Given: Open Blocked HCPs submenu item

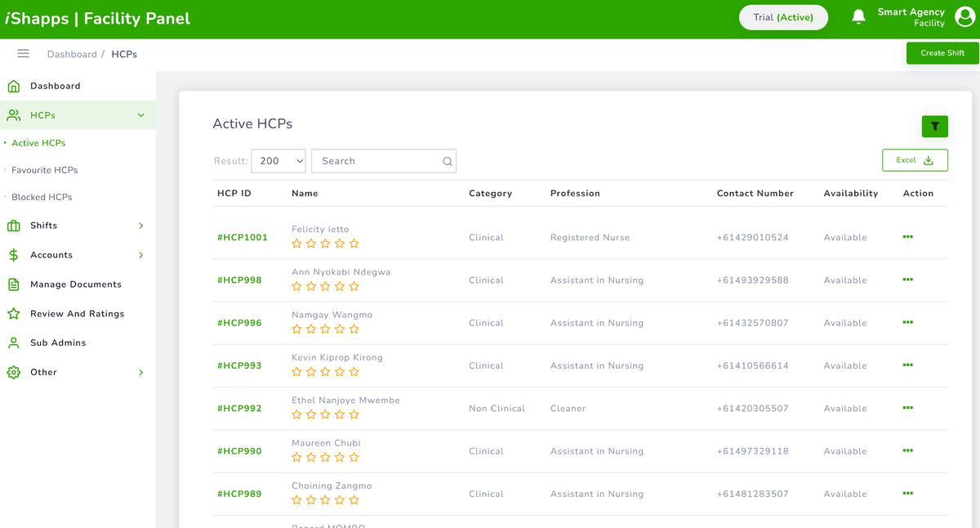Looking at the screenshot, I should point(42,197).
